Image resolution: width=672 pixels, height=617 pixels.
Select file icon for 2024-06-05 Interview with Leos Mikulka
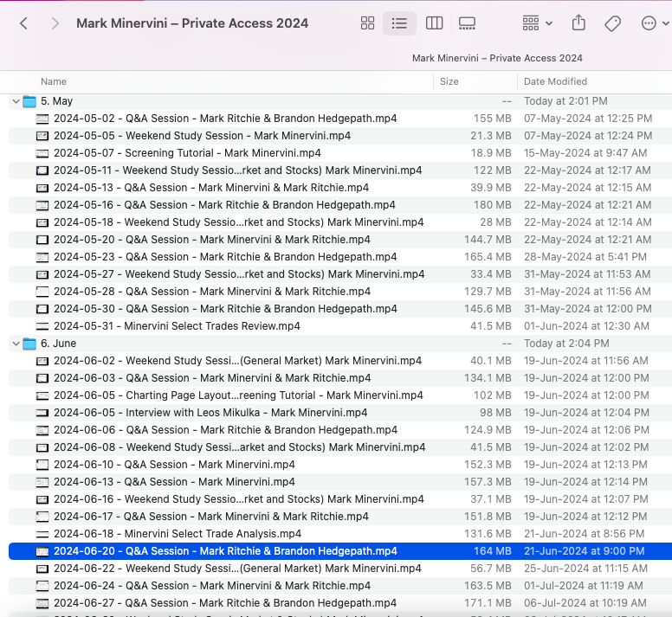coord(42,413)
